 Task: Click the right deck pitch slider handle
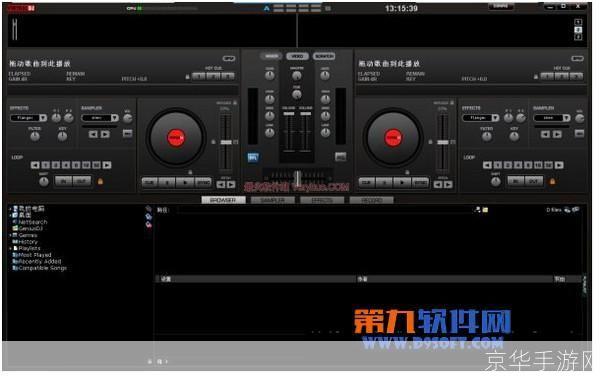[443, 142]
